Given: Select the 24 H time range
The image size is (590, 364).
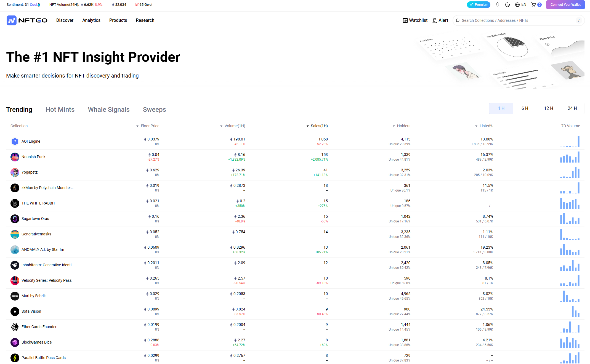Looking at the screenshot, I should pyautogui.click(x=572, y=108).
